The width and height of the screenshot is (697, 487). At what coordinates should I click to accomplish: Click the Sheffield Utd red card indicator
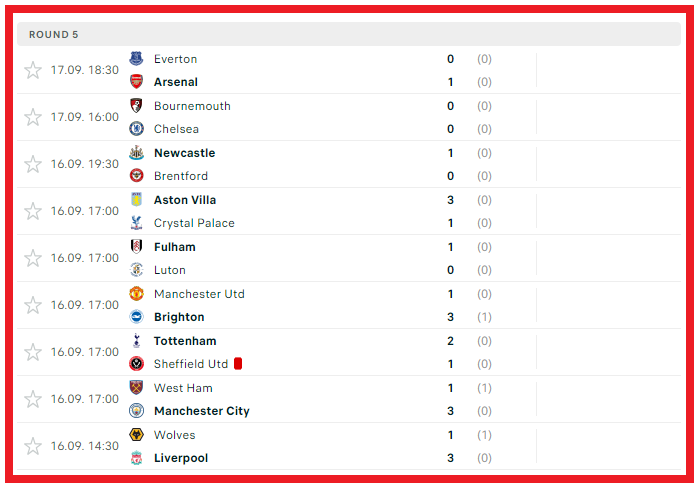coord(238,364)
